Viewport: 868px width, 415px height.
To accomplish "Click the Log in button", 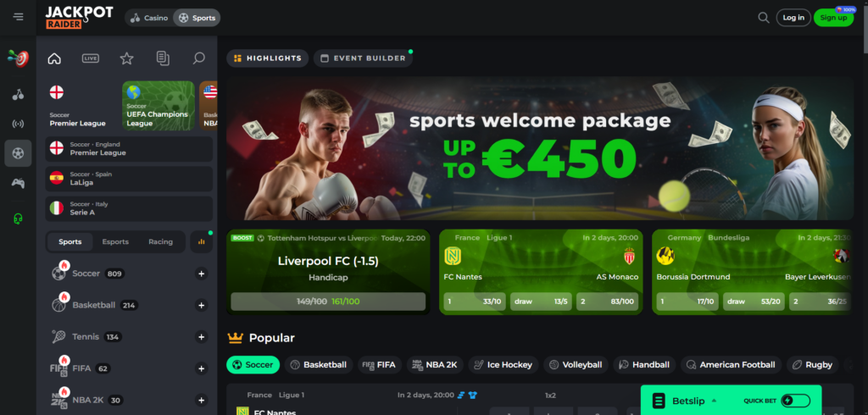I will click(793, 18).
